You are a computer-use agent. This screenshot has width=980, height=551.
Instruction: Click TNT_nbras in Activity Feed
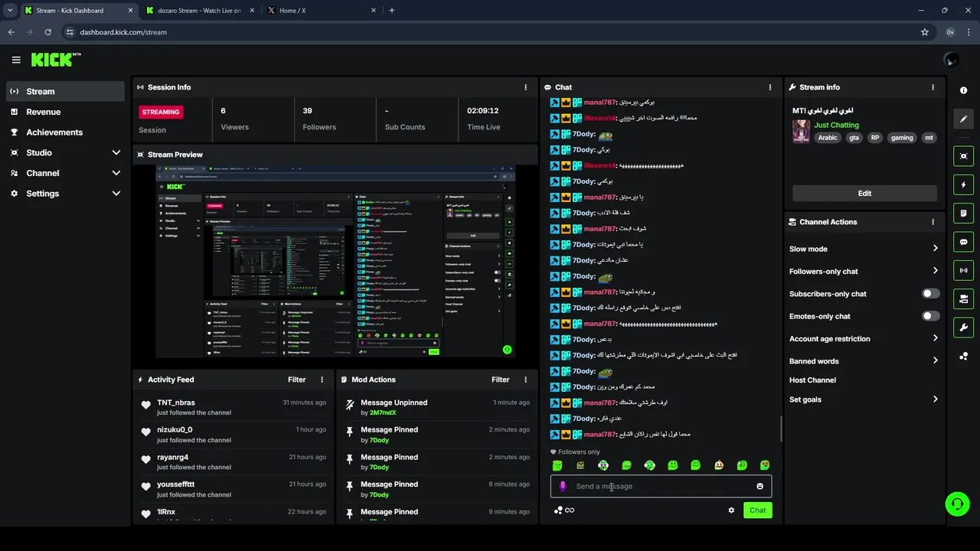(176, 403)
